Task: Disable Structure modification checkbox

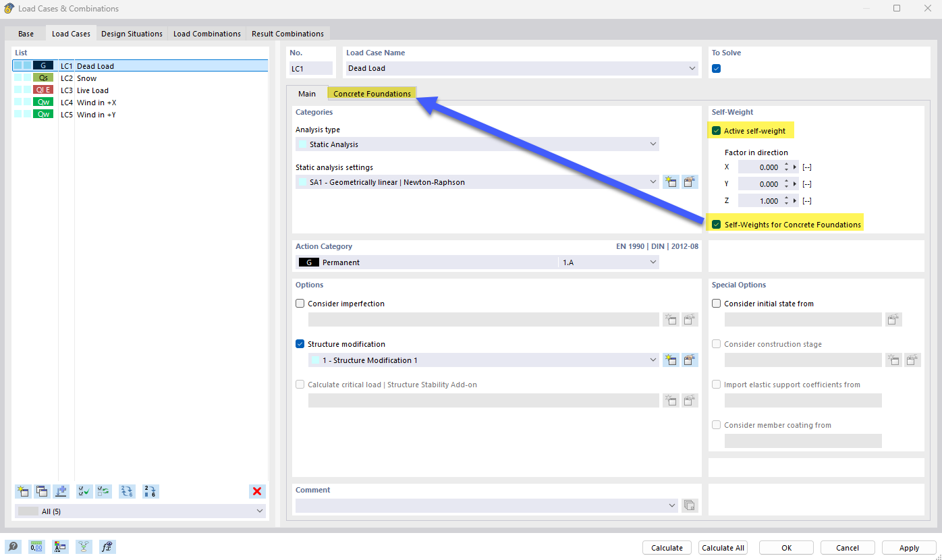Action: point(300,344)
